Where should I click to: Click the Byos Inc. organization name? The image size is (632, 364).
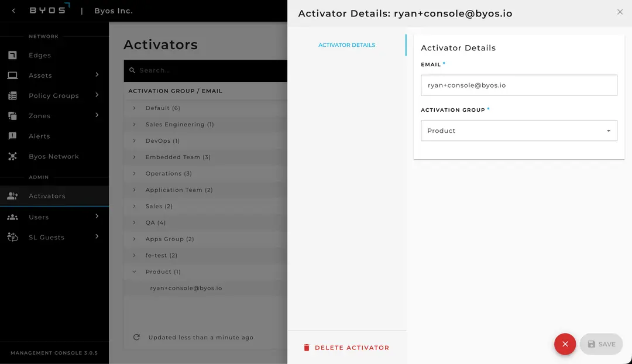point(114,11)
